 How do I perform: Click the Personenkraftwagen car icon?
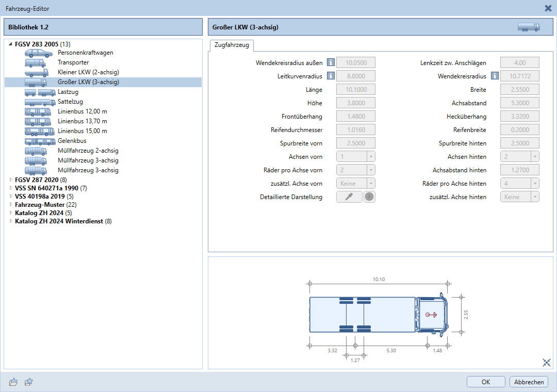[39, 53]
